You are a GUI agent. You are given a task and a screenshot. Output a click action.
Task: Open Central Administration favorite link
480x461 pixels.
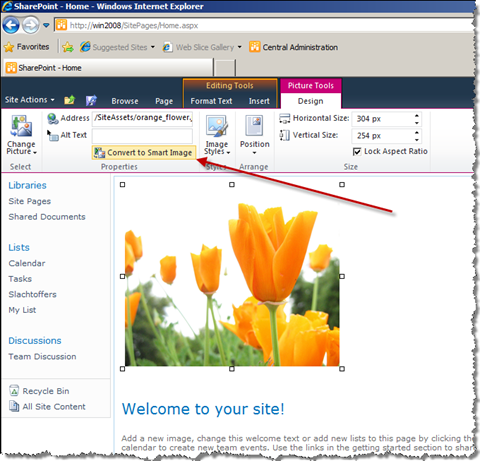294,47
